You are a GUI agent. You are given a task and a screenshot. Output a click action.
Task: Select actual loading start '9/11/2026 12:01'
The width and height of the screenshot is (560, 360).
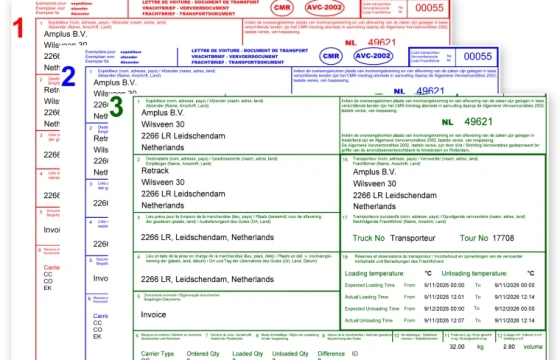click(444, 297)
